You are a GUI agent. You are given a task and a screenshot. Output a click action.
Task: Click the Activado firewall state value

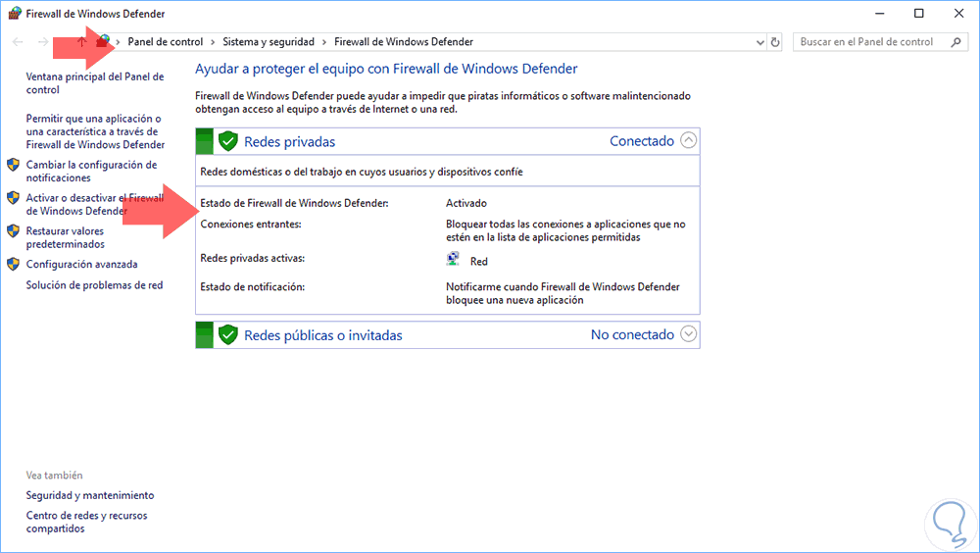tap(466, 203)
